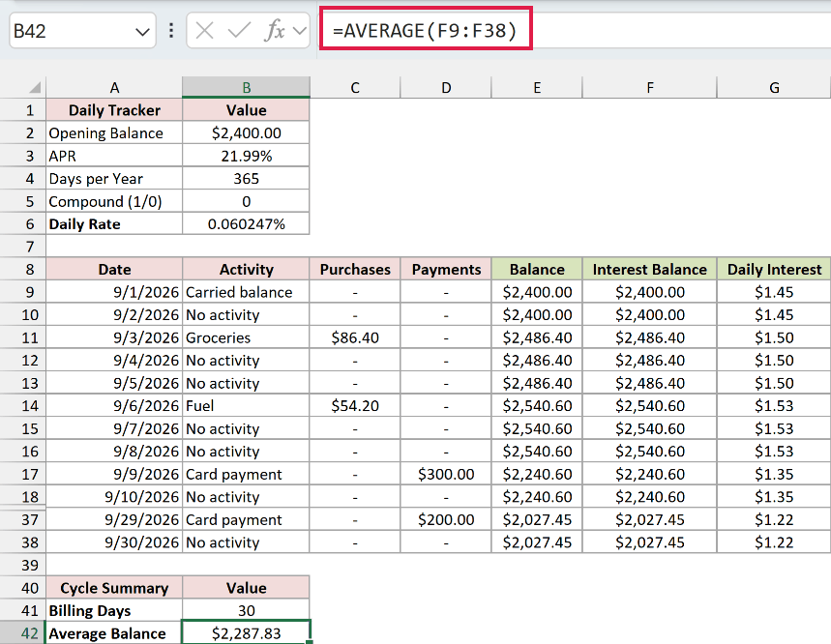Click the Name Box showing B42
Viewport: 831px width, 644px height.
click(82, 31)
